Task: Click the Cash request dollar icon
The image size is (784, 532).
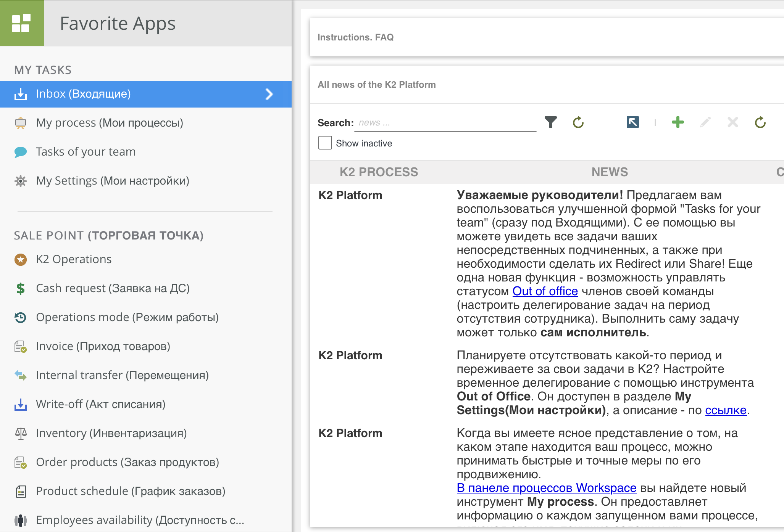Action: pos(21,289)
